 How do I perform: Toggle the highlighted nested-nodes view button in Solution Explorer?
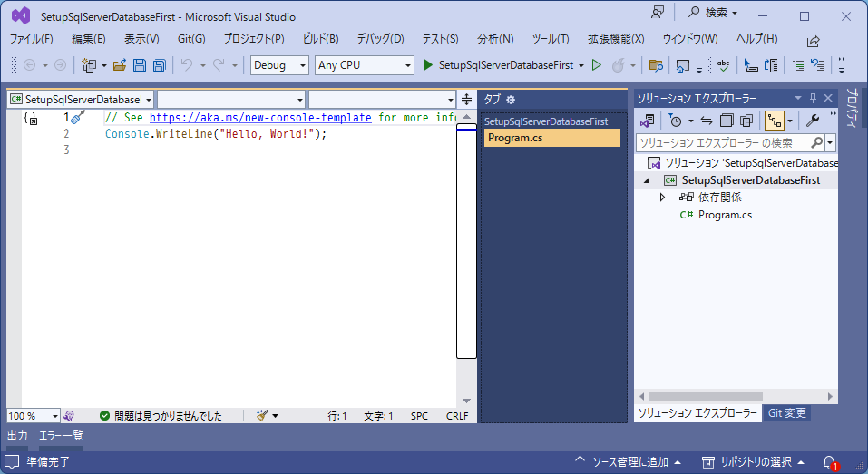pos(775,120)
